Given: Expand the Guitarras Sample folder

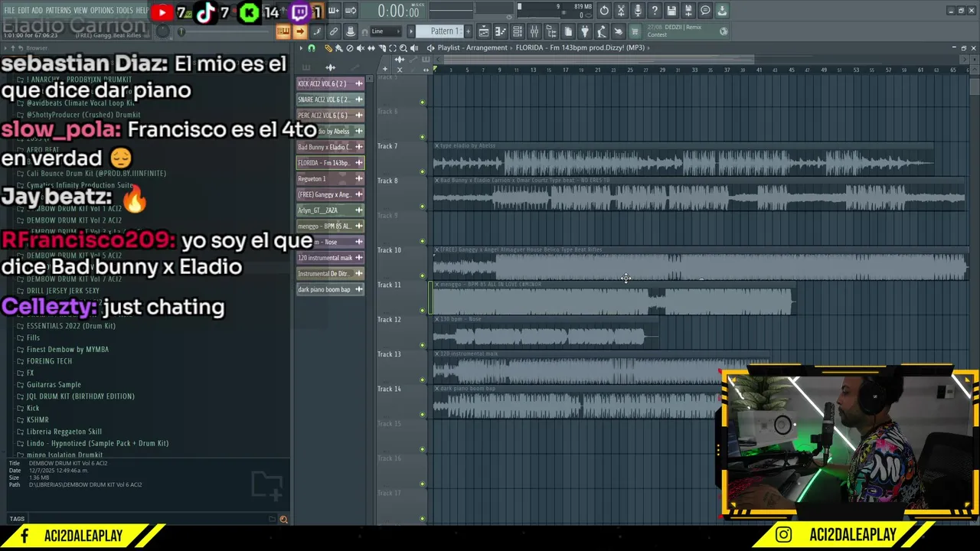Looking at the screenshot, I should coord(54,384).
